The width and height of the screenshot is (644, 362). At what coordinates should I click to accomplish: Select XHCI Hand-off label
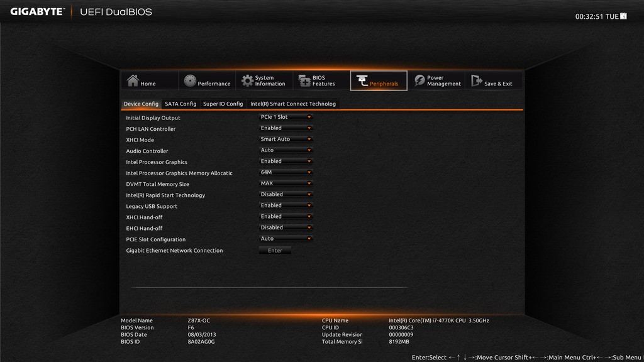coord(144,217)
